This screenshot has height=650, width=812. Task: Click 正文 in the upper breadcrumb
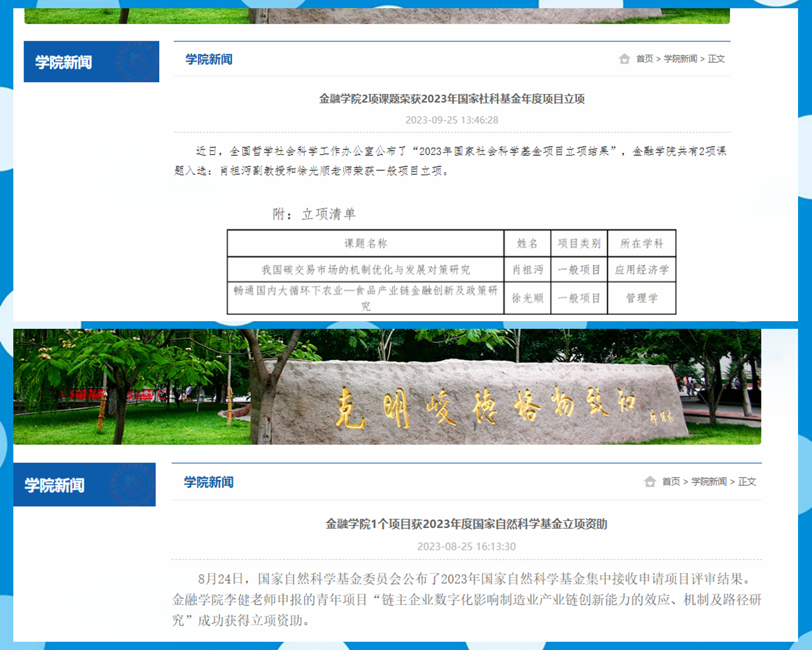click(716, 59)
